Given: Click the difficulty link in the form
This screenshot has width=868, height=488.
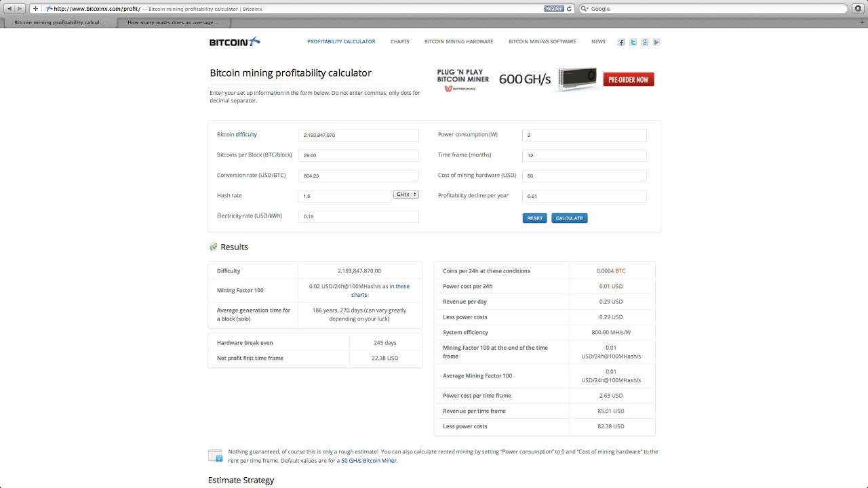Looking at the screenshot, I should click(246, 135).
